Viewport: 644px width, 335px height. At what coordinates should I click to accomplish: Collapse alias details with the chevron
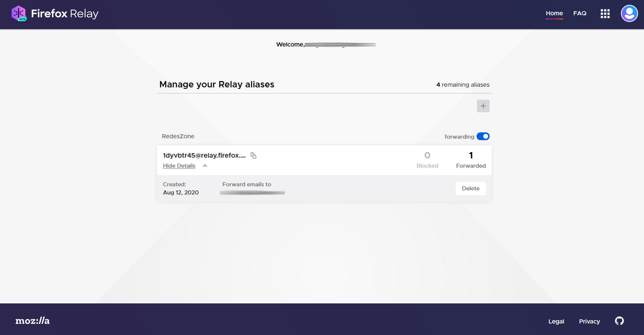coord(205,166)
